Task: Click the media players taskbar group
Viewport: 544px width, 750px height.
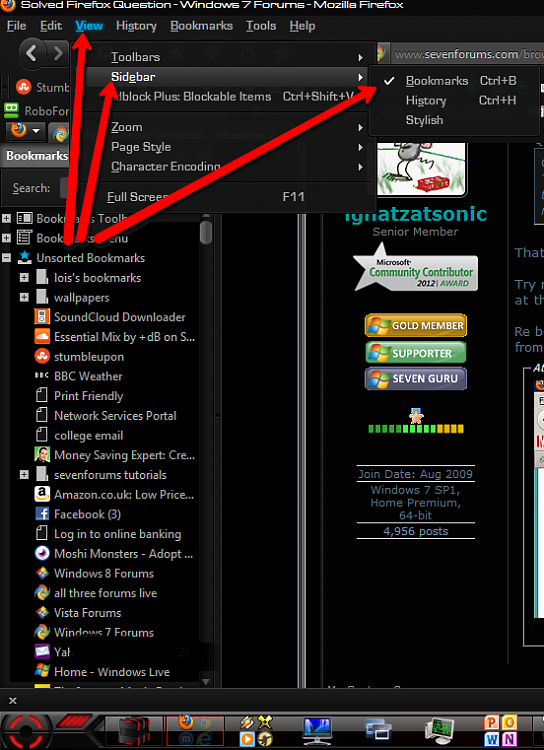Action: tap(256, 731)
